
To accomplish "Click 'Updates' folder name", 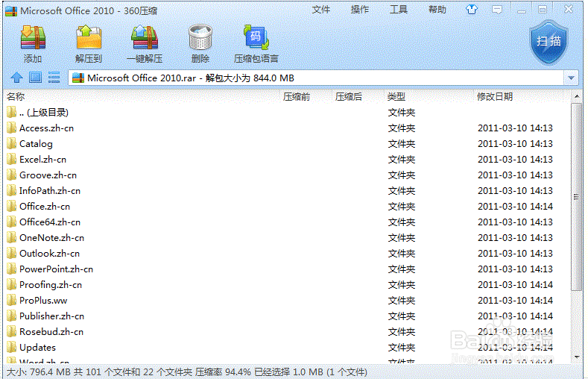I will pos(37,348).
